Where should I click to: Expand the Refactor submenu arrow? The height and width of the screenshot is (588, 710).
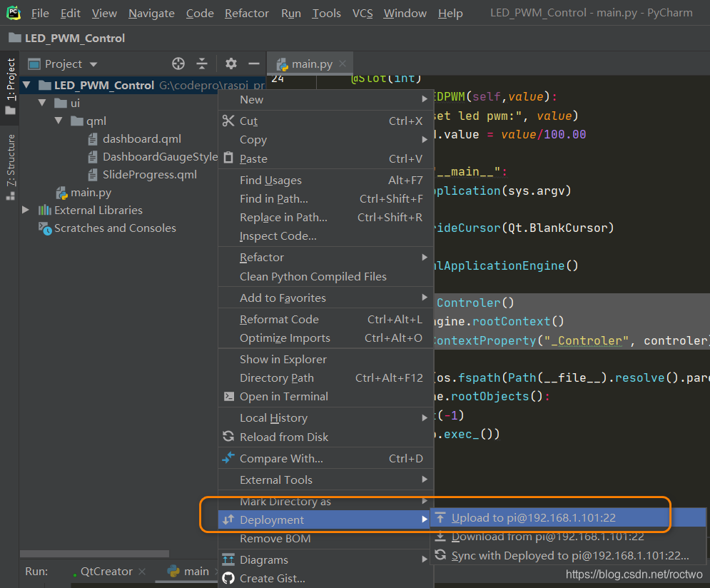point(425,257)
